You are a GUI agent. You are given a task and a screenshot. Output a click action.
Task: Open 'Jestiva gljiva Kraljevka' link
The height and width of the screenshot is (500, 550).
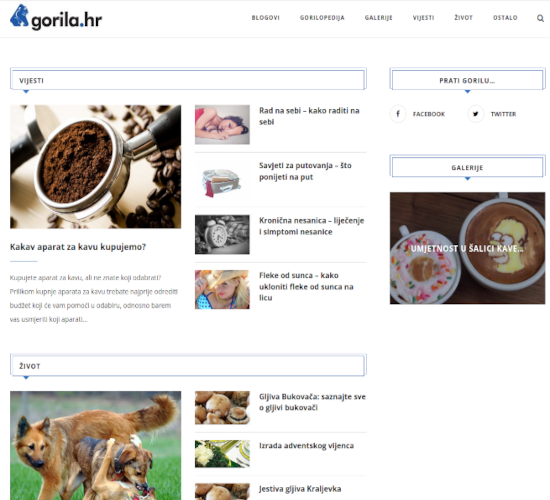[300, 489]
